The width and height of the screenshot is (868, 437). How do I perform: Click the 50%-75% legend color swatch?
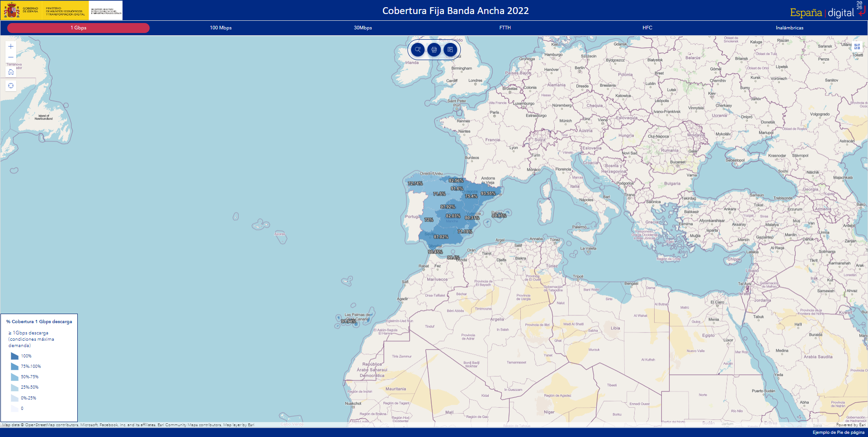tap(14, 377)
